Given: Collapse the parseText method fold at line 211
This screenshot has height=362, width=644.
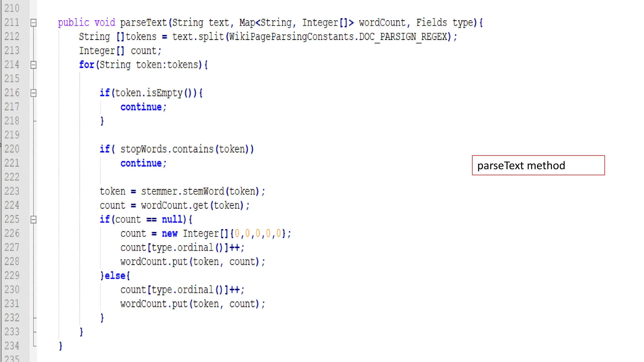Looking at the screenshot, I should (x=33, y=23).
